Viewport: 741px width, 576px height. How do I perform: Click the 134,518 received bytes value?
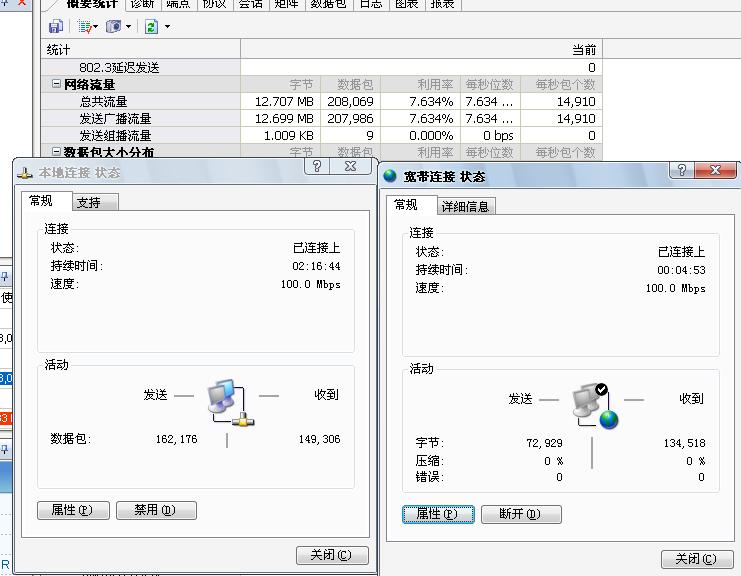click(684, 443)
